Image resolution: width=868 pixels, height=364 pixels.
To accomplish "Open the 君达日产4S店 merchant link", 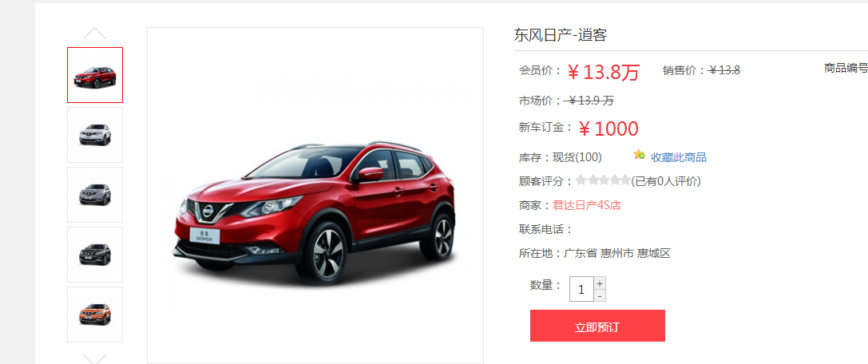I will (x=587, y=205).
